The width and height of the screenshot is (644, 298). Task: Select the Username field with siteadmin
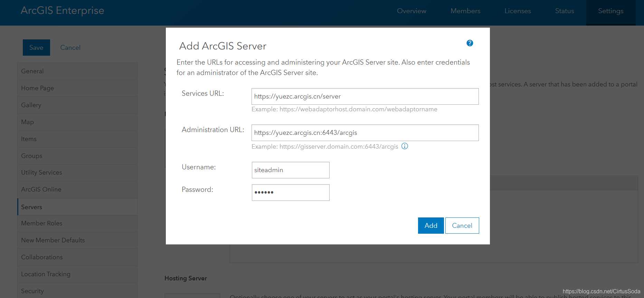coord(291,170)
